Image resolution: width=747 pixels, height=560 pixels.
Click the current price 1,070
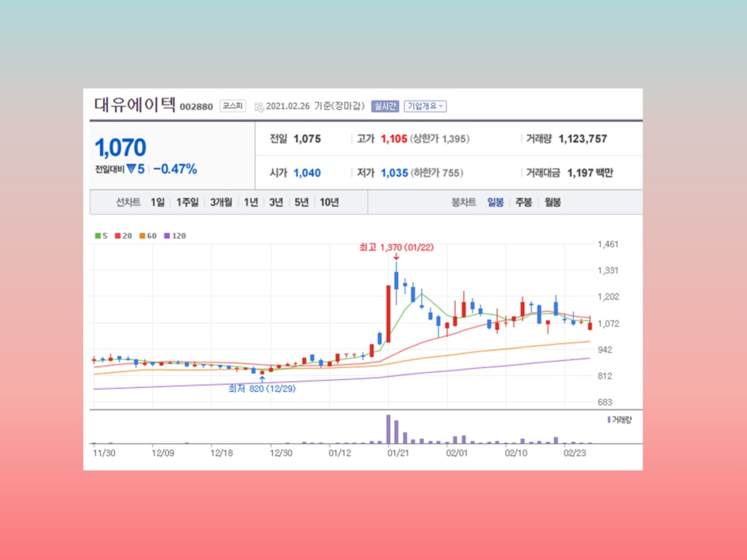(121, 148)
